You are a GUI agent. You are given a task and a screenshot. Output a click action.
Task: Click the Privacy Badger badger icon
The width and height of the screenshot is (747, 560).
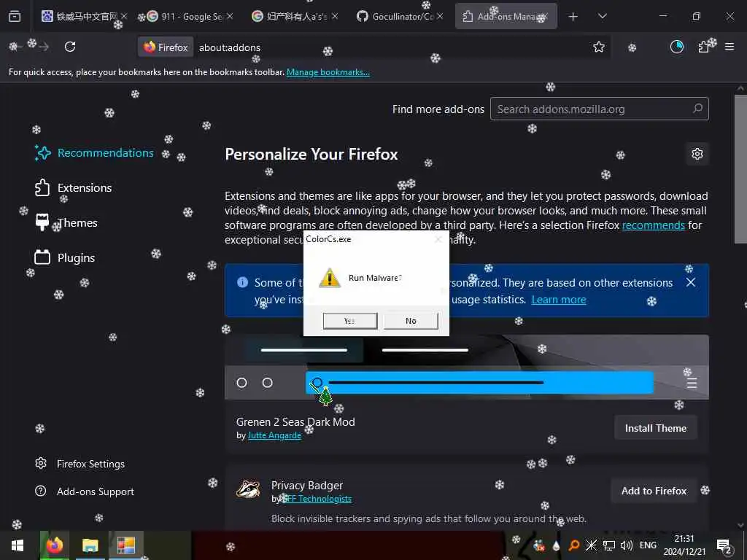[248, 489]
